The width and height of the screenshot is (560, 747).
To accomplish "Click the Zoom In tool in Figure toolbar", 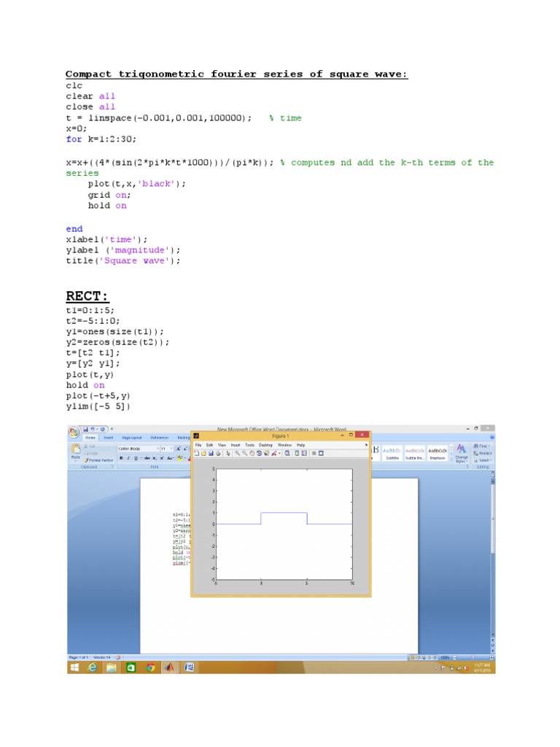I will click(x=237, y=453).
